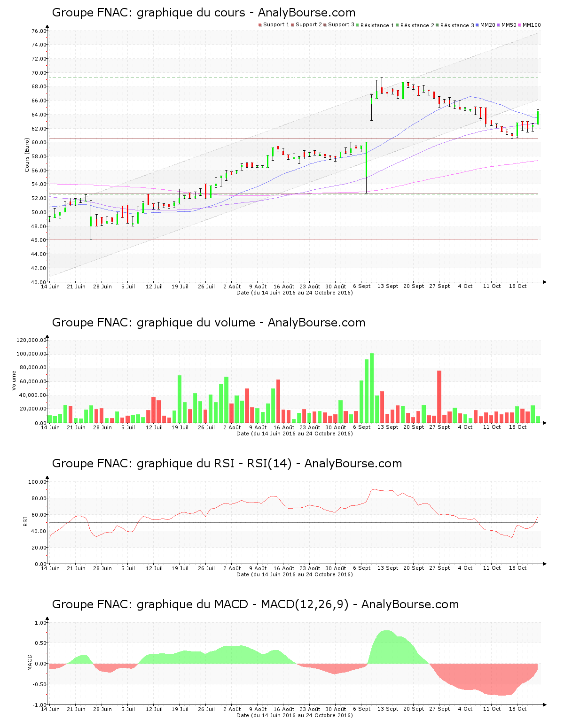Image resolution: width=564 pixels, height=728 pixels.
Task: Click the 76.00 price axis value
Action: pyautogui.click(x=39, y=31)
